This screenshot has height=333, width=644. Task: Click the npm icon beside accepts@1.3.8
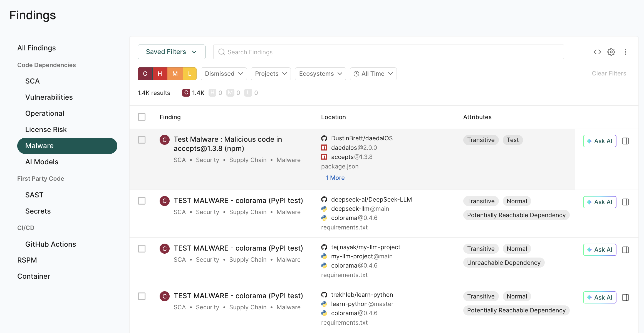coord(324,156)
